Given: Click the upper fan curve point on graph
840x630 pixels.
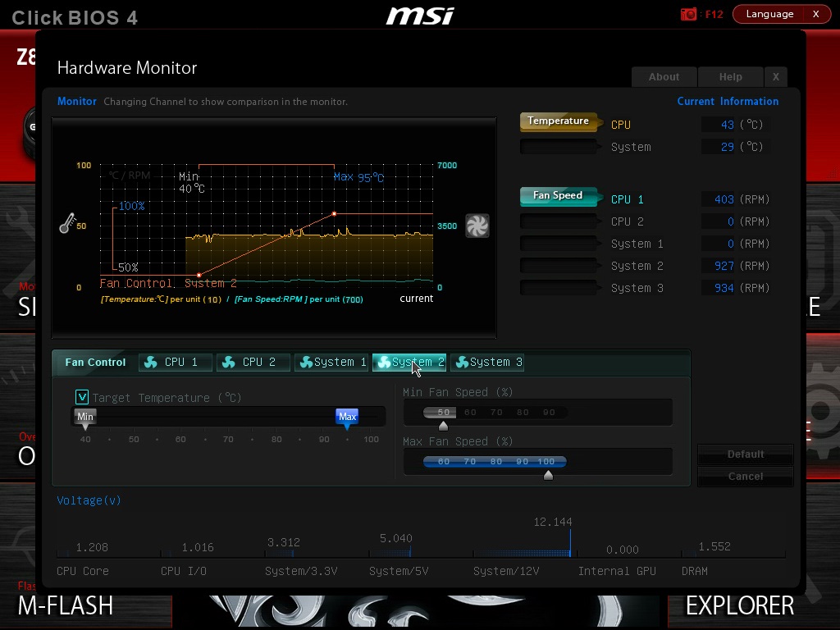Looking at the screenshot, I should [x=335, y=214].
